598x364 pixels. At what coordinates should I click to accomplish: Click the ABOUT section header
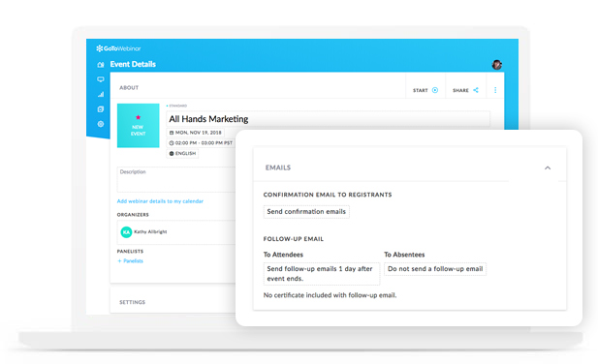(129, 87)
